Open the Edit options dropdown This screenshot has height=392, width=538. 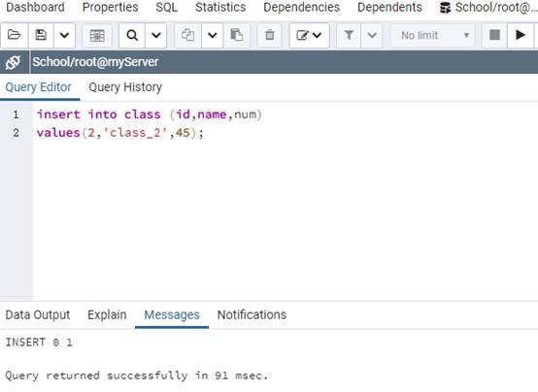coord(310,35)
